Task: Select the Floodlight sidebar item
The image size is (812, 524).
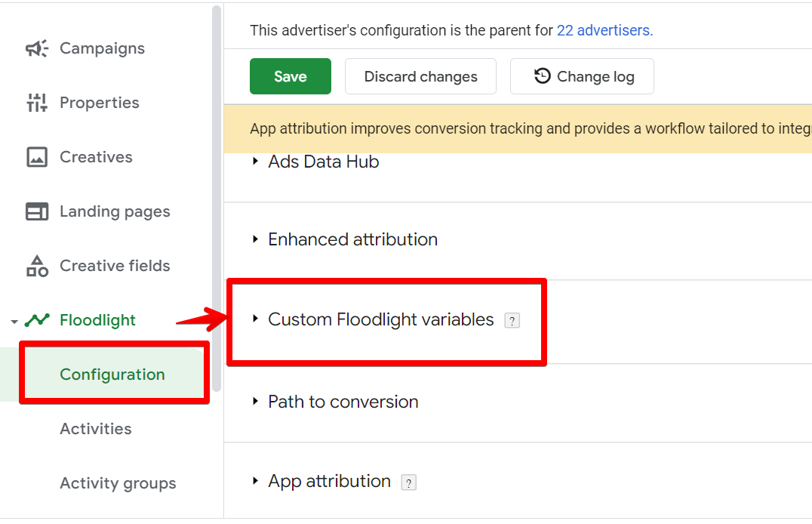Action: (x=97, y=320)
